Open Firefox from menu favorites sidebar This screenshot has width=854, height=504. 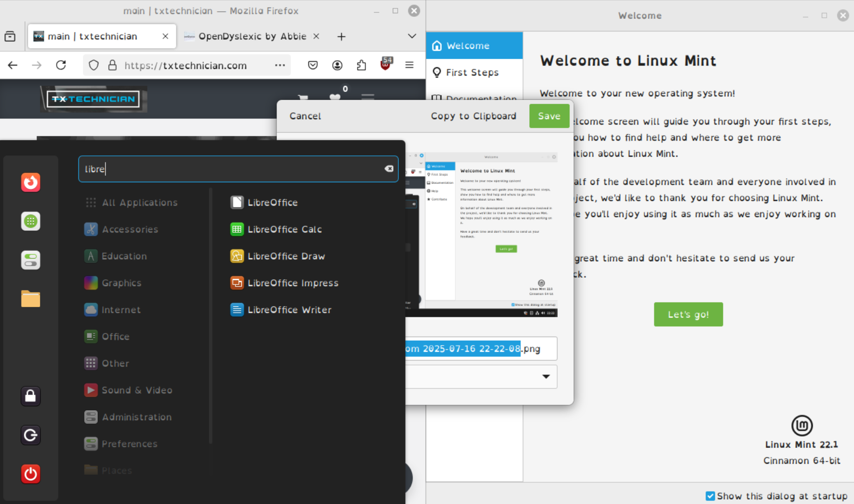click(30, 182)
